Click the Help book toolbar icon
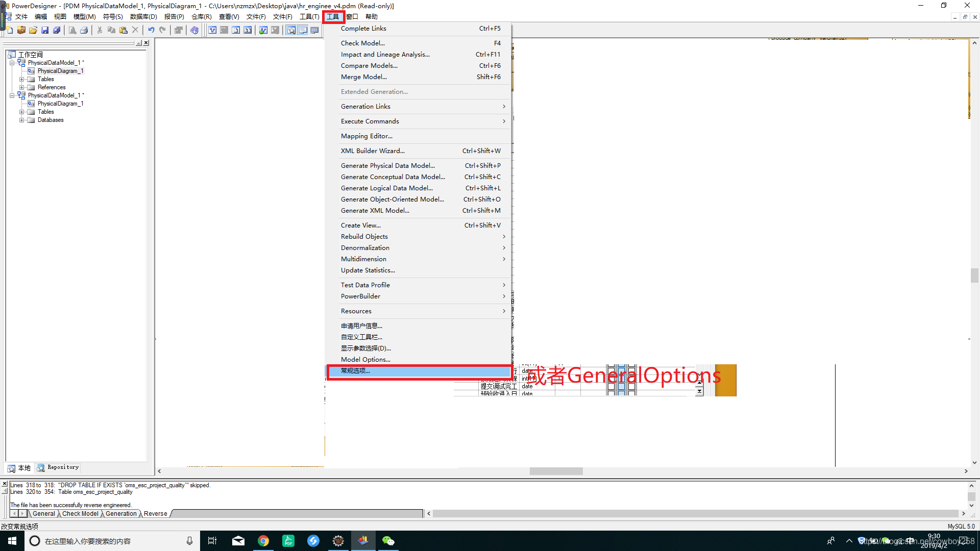Viewport: 980px width, 551px height. tap(194, 30)
